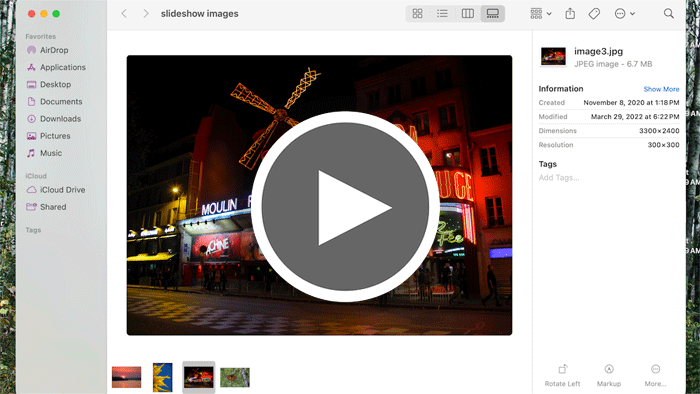Click the yellow minimize window button
Image resolution: width=700 pixels, height=394 pixels.
[44, 14]
